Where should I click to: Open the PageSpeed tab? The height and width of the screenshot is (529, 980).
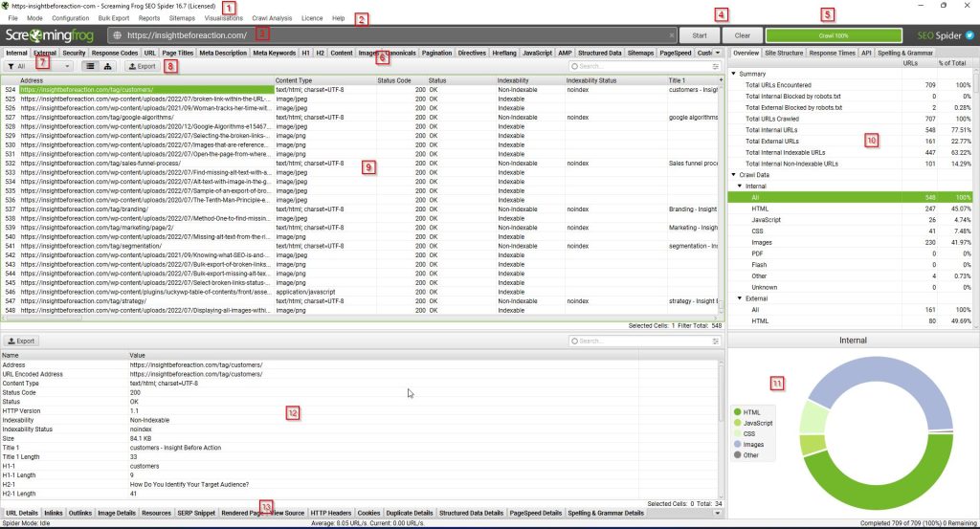click(675, 53)
